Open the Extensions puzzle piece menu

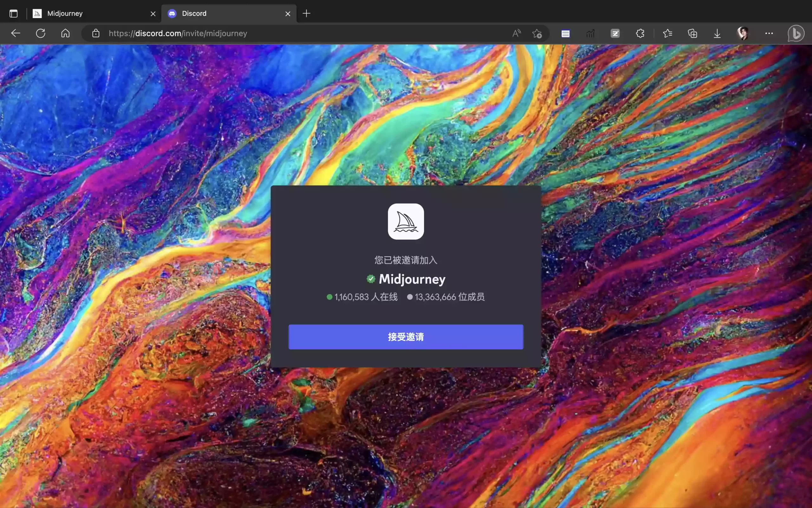[640, 33]
